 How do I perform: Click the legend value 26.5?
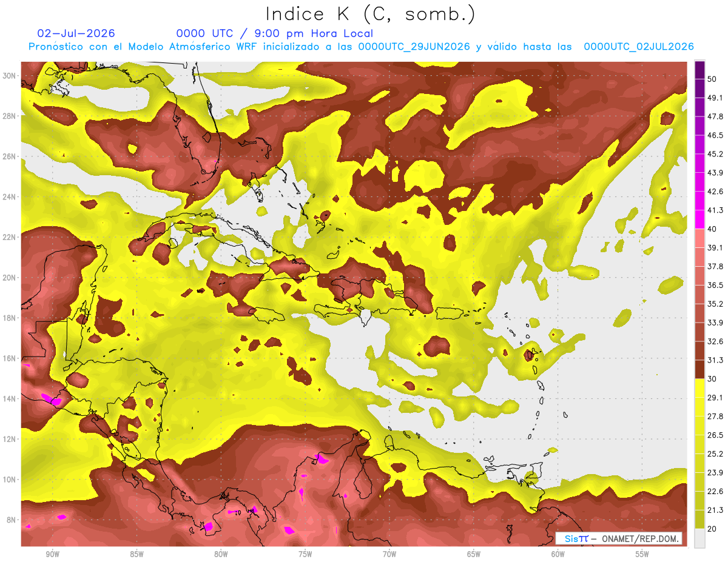tap(715, 435)
